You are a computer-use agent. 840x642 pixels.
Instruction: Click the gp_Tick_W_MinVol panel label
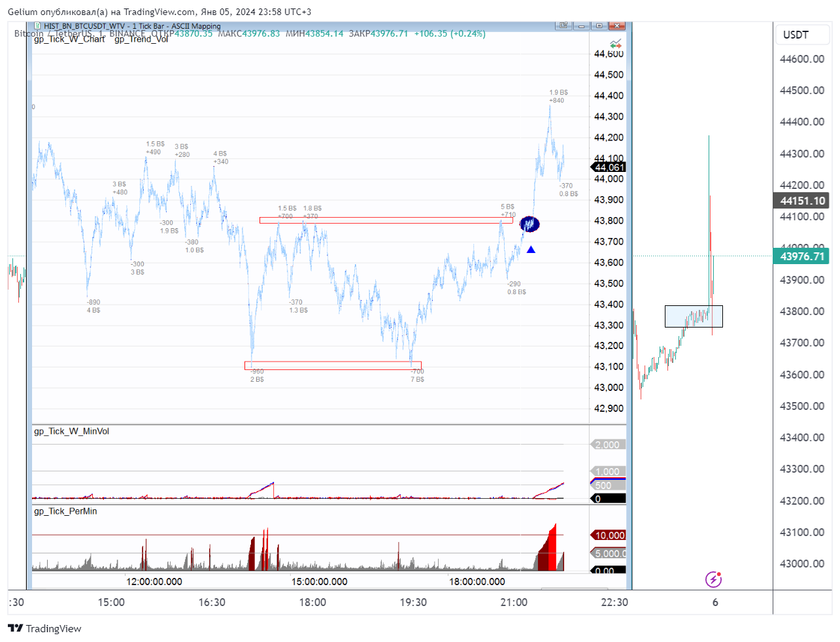(72, 431)
